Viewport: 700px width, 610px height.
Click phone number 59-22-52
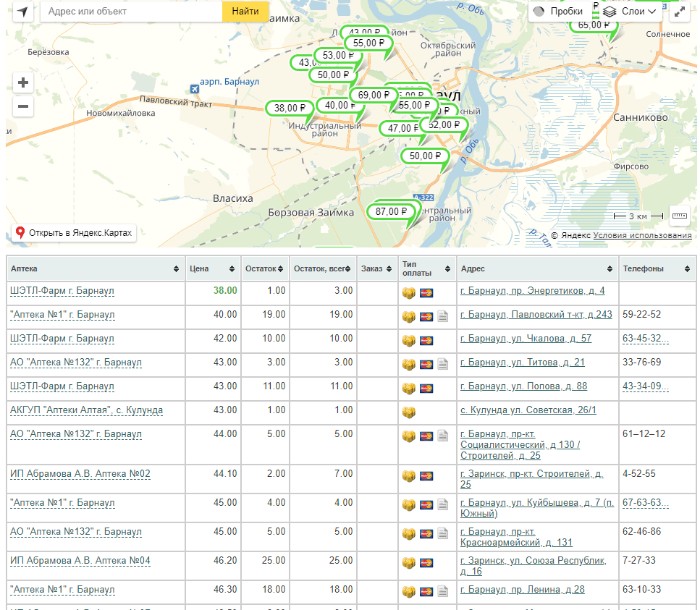point(641,314)
